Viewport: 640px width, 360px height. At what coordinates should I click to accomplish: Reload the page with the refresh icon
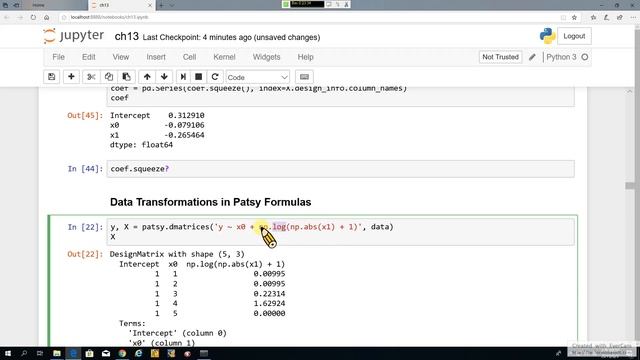(33, 18)
